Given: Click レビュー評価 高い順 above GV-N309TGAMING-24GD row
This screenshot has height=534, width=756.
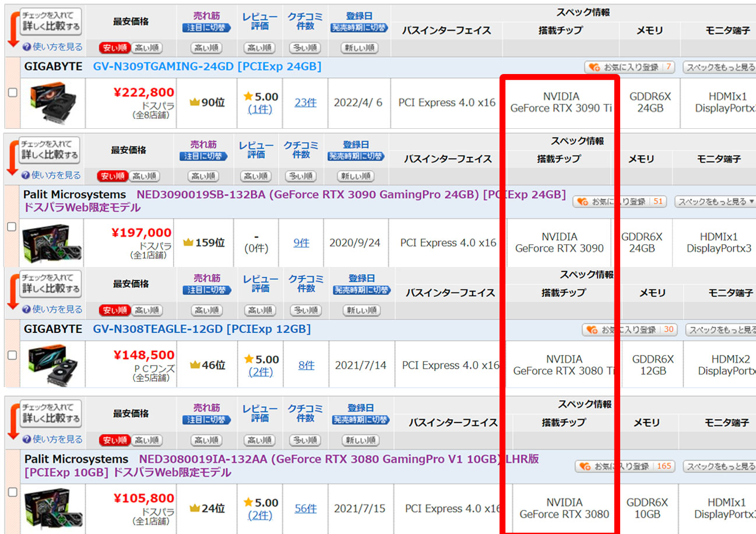Looking at the screenshot, I should (x=259, y=48).
